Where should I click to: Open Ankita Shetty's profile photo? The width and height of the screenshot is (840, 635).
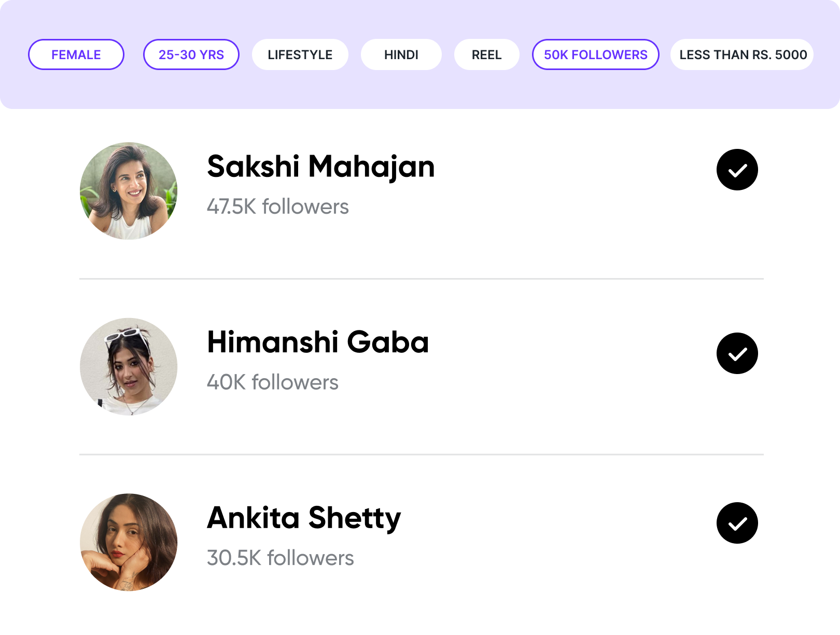point(129,542)
